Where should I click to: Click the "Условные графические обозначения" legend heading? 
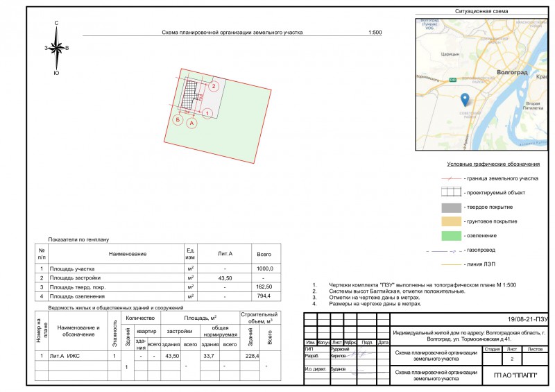(493, 164)
